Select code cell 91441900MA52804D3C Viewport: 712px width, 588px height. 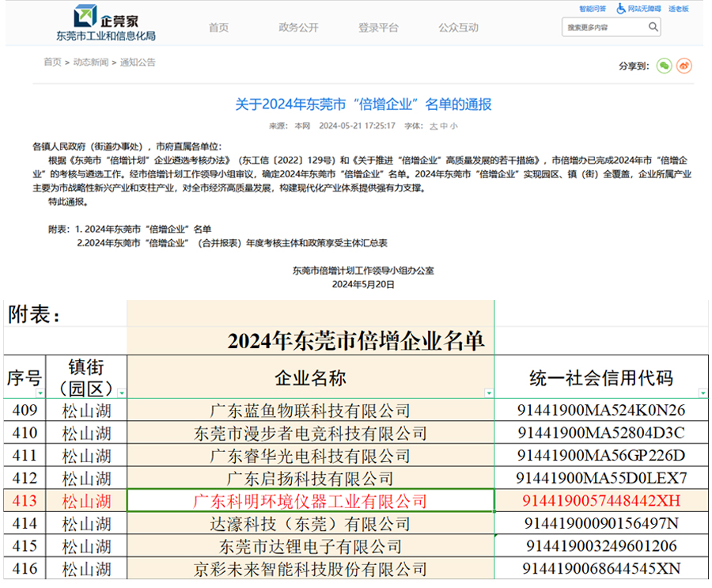[x=601, y=433]
